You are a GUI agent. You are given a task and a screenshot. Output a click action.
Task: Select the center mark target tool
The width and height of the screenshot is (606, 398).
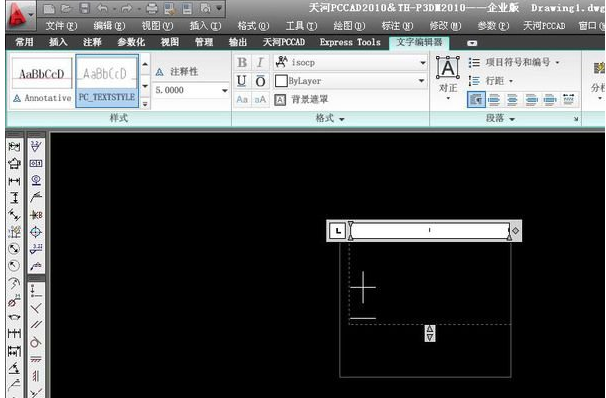[x=36, y=232]
